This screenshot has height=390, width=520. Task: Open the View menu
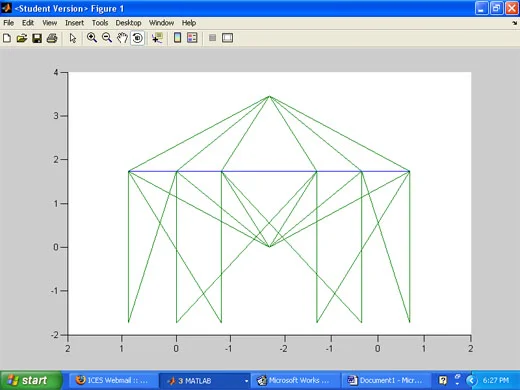(50, 23)
